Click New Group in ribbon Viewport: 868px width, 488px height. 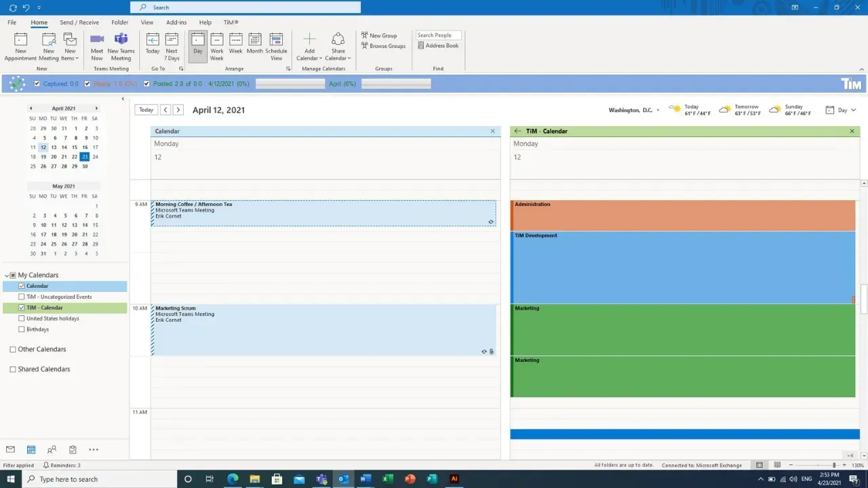pyautogui.click(x=378, y=35)
